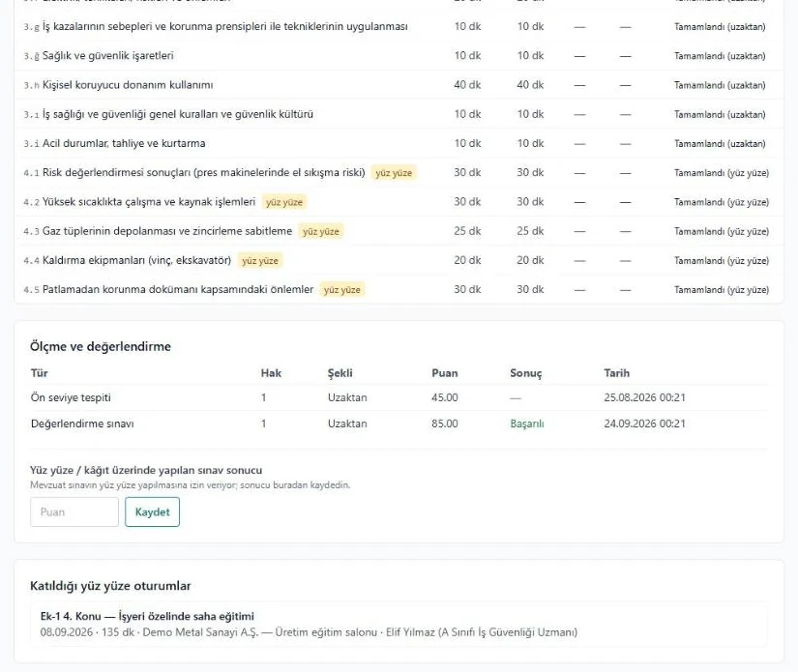Click 'Kaldırma ekipmanları (vinç, ekskavatör)' topic
Screen dimensions: 798x672
[136, 260]
